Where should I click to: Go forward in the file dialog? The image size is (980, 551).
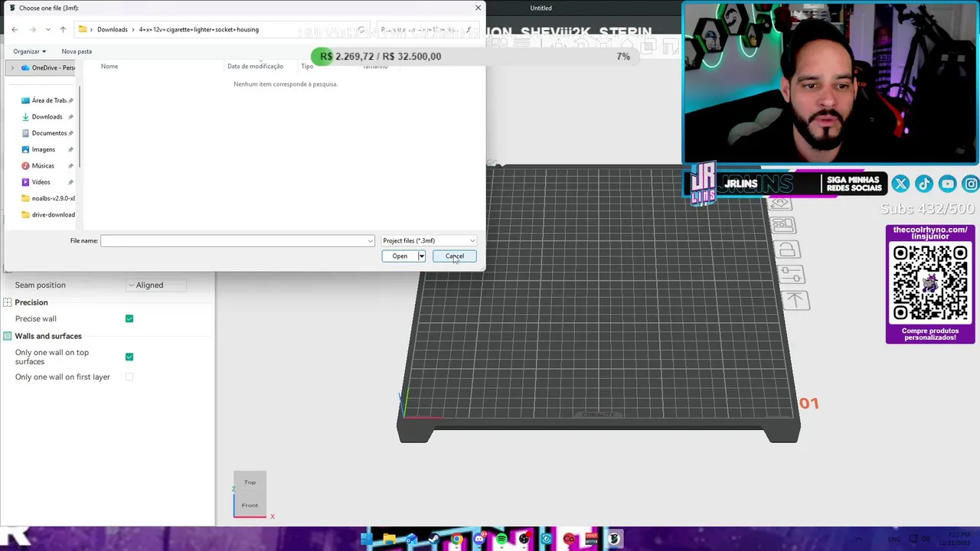32,29
